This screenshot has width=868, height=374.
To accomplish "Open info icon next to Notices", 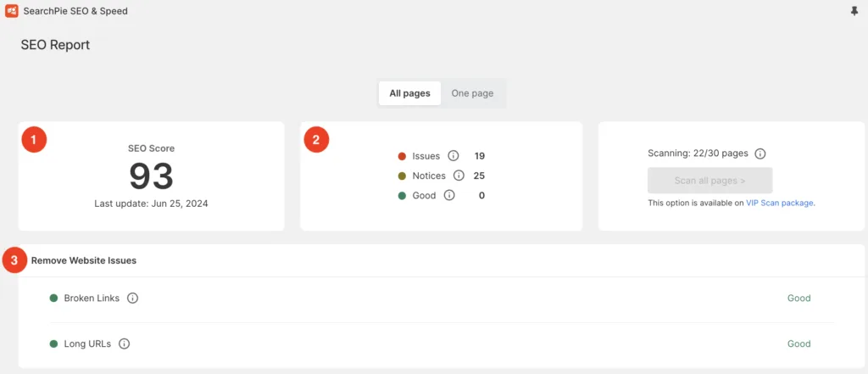I will click(x=459, y=176).
